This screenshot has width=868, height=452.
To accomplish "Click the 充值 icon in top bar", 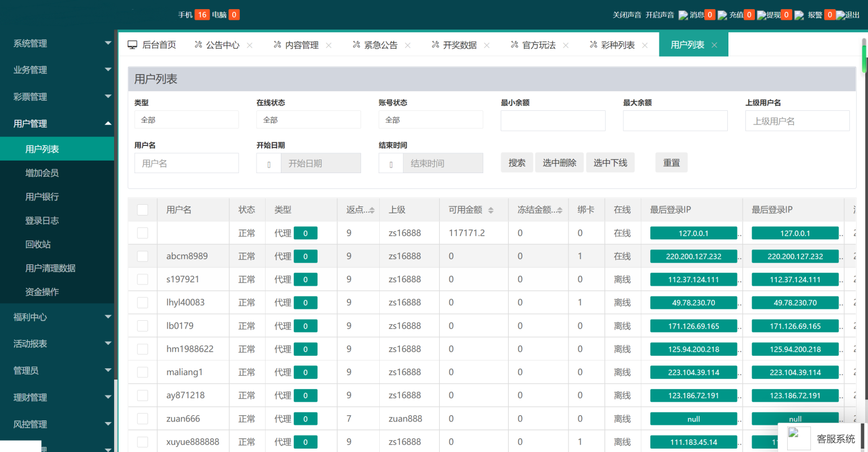I will point(722,15).
